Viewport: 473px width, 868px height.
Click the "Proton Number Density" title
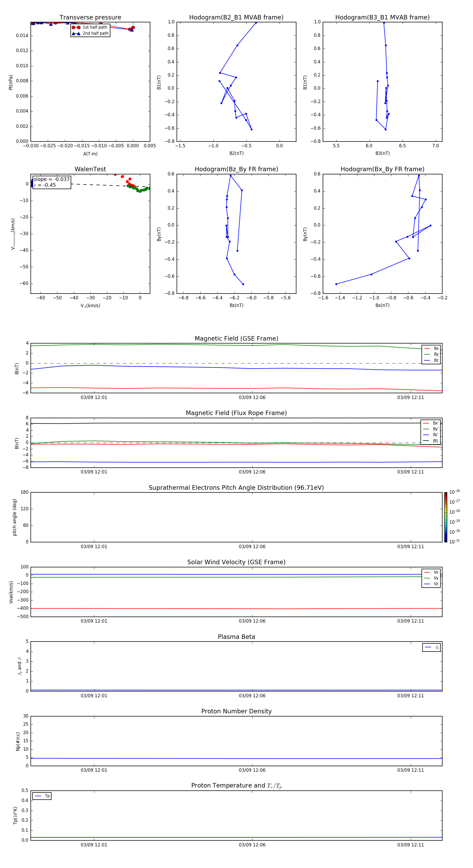(236, 711)
